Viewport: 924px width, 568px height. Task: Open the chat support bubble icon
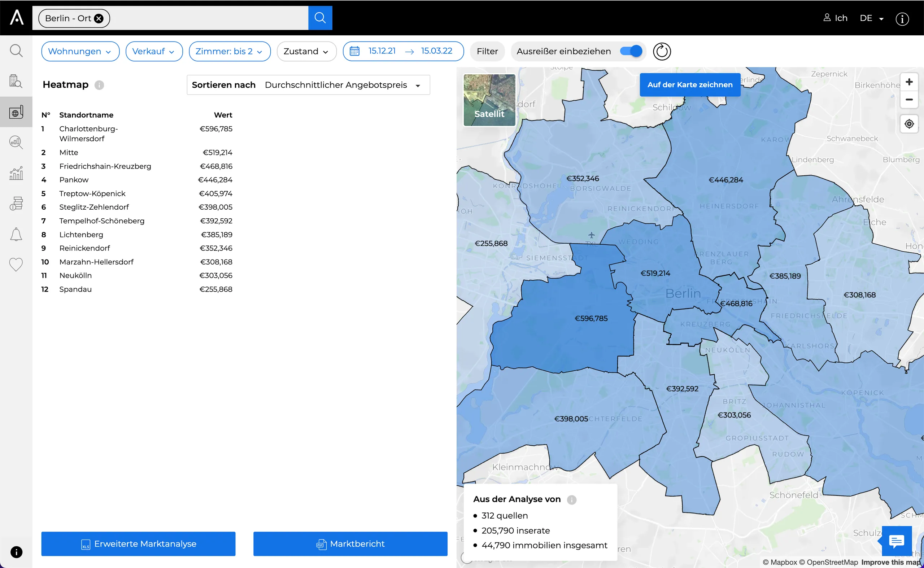pyautogui.click(x=897, y=541)
